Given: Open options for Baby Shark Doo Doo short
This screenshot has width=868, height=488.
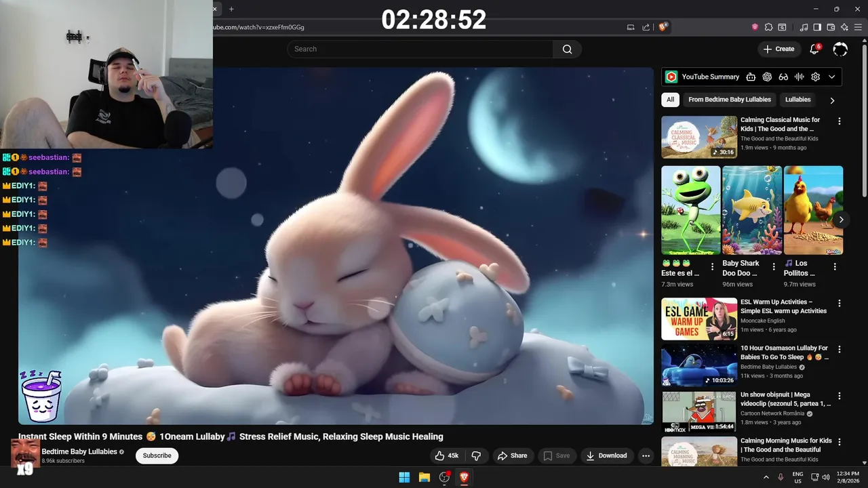Looking at the screenshot, I should click(x=774, y=267).
